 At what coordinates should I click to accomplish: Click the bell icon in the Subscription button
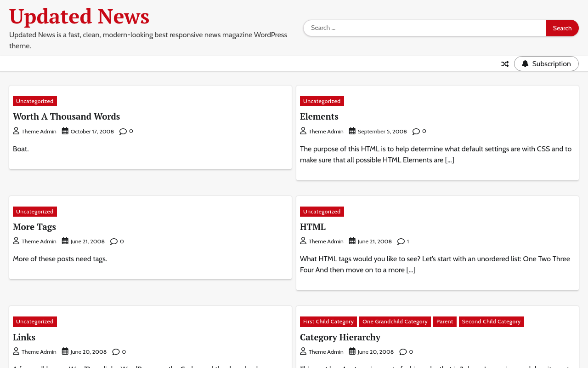(525, 63)
